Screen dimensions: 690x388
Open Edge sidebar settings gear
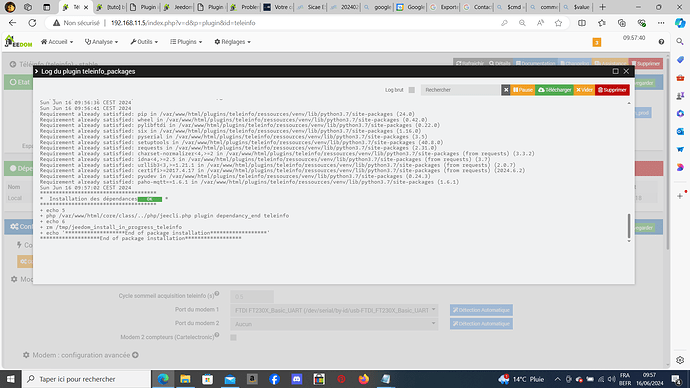[x=680, y=360]
